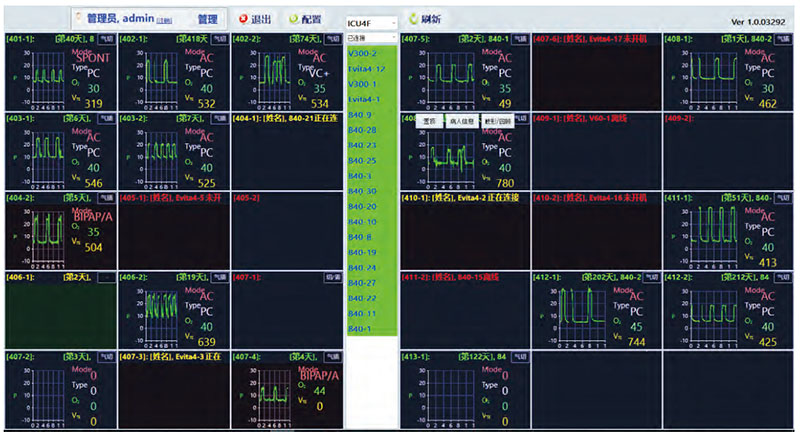Choose the rightmost popup option beside 病人信息
800x438 pixels.
[x=497, y=121]
